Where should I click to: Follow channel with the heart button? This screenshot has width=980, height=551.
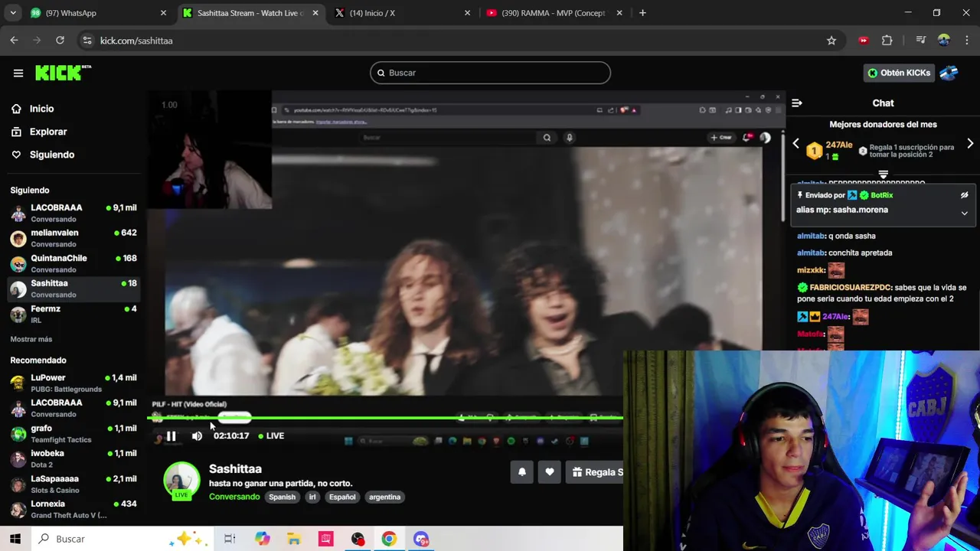[x=550, y=472]
